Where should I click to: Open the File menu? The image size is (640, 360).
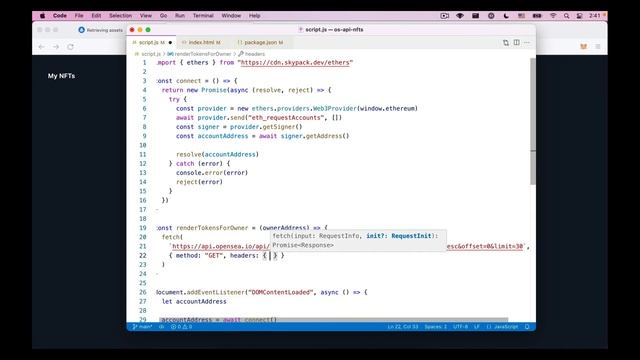pos(79,16)
